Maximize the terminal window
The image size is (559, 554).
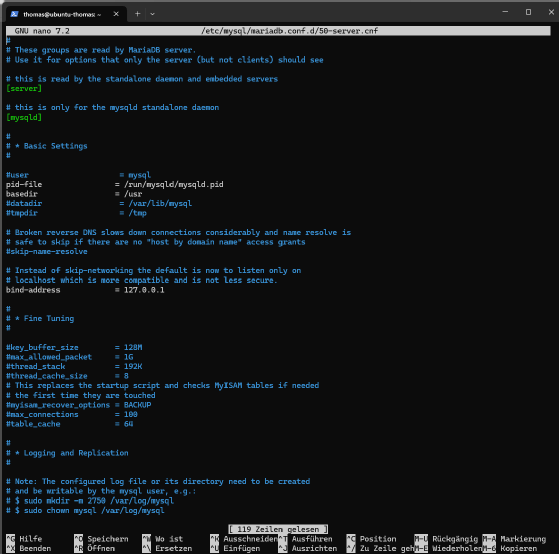tap(528, 12)
